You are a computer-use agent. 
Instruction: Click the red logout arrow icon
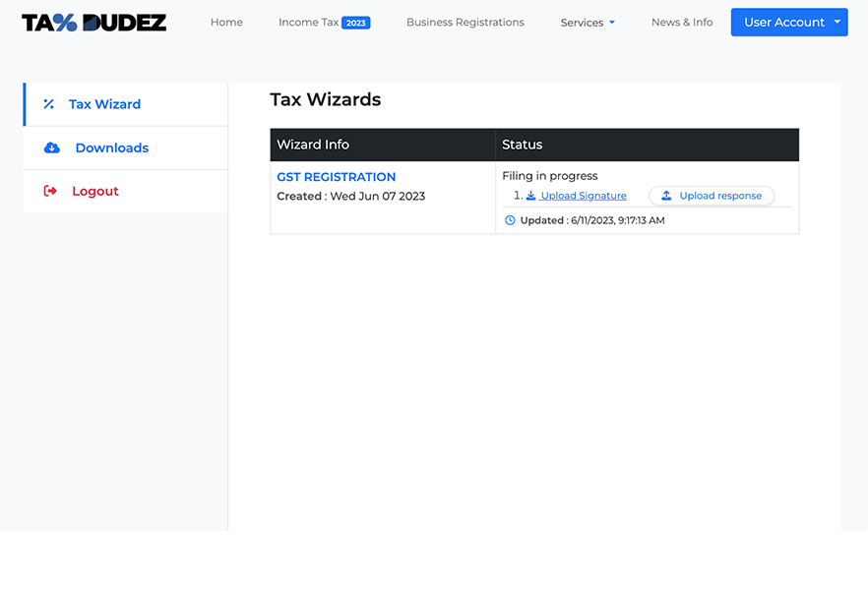[50, 191]
